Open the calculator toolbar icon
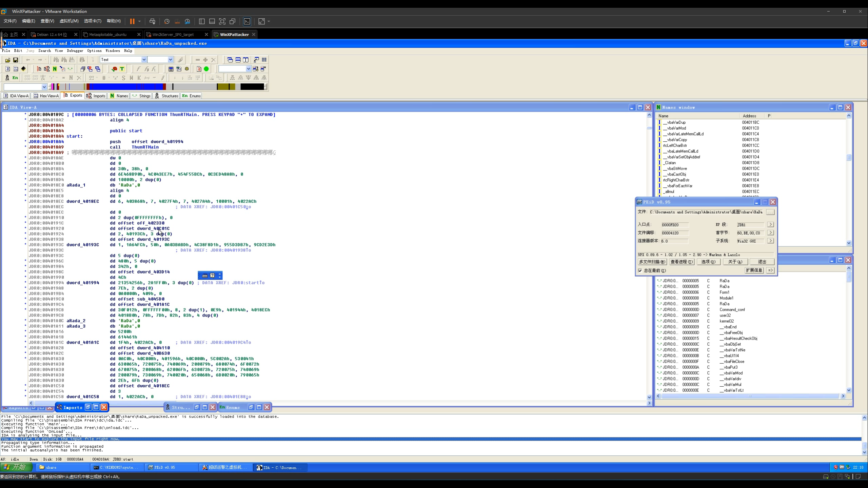This screenshot has height=488, width=868. tap(171, 69)
